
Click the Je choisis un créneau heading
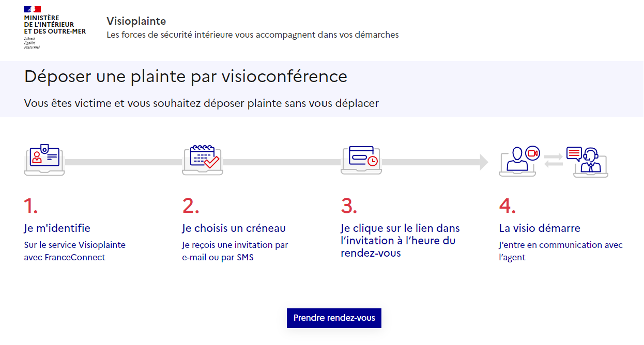click(234, 228)
